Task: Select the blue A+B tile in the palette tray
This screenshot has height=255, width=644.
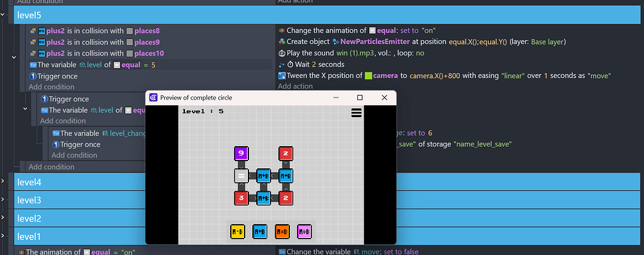Action: [x=260, y=232]
